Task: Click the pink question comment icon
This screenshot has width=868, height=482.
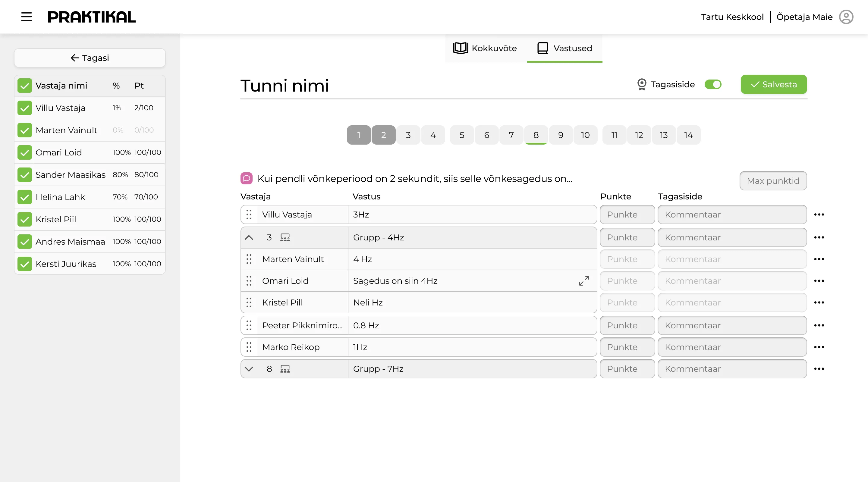Action: tap(246, 179)
